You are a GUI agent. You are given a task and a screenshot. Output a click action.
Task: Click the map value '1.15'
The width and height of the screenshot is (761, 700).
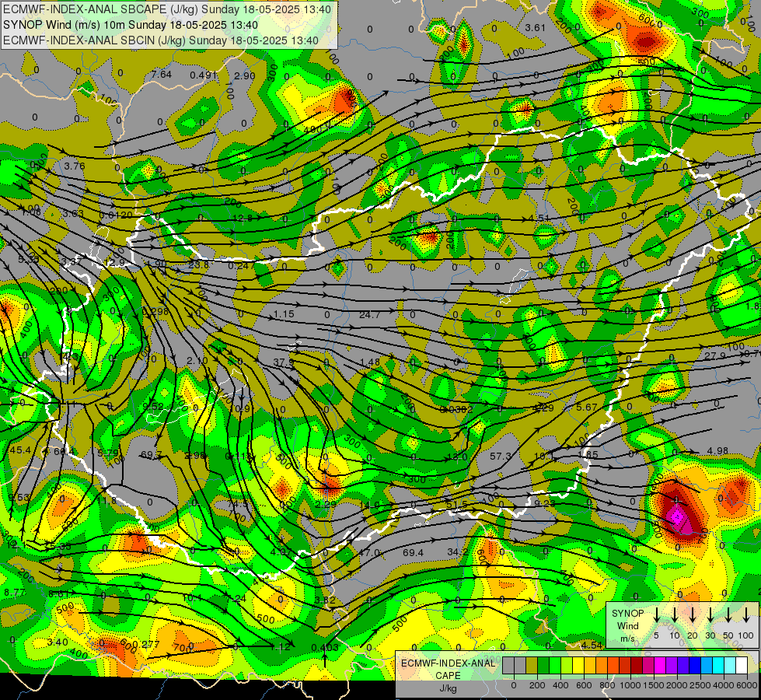[x=284, y=314]
